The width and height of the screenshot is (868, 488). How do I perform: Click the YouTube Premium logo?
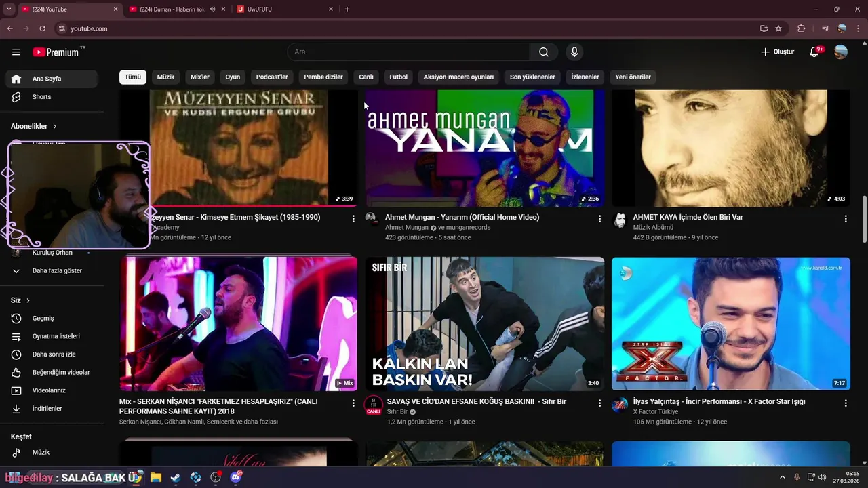tap(56, 52)
